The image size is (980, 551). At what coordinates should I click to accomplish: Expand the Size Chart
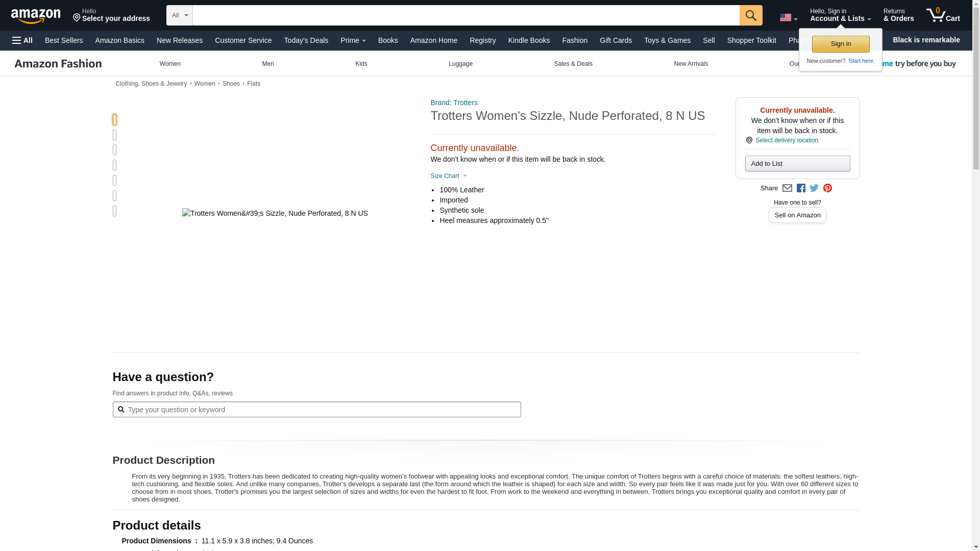pos(448,176)
